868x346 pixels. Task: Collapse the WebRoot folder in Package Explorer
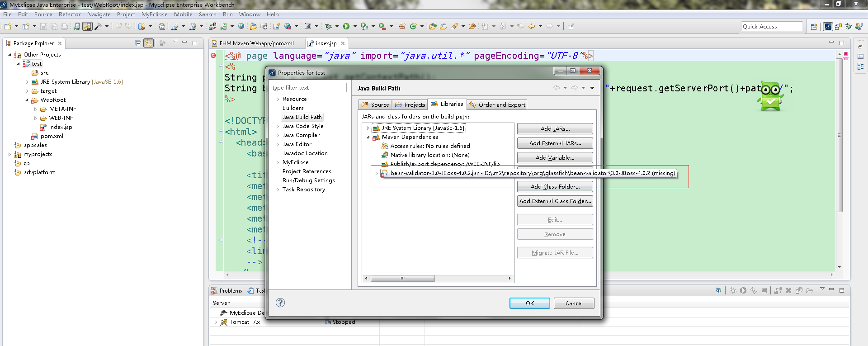[27, 100]
